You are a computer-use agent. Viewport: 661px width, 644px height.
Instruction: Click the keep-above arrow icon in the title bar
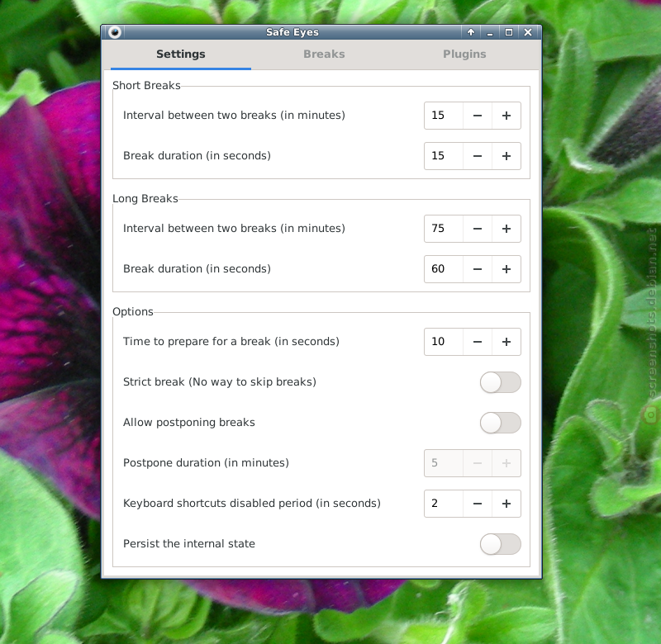pyautogui.click(x=471, y=32)
